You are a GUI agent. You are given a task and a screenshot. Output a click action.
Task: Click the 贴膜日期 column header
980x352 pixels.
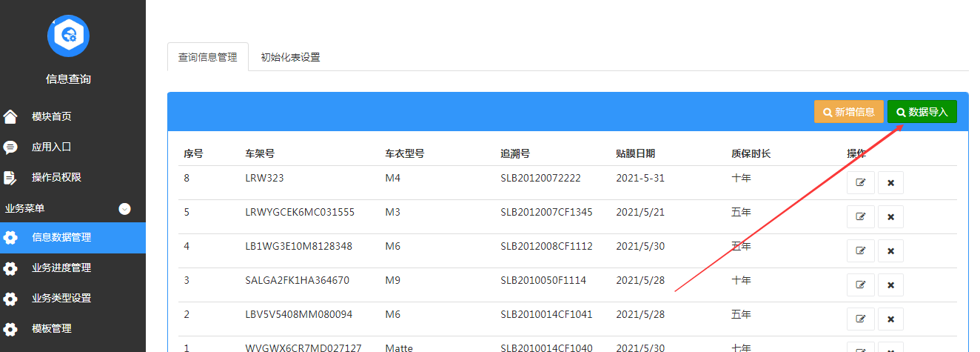pyautogui.click(x=636, y=154)
